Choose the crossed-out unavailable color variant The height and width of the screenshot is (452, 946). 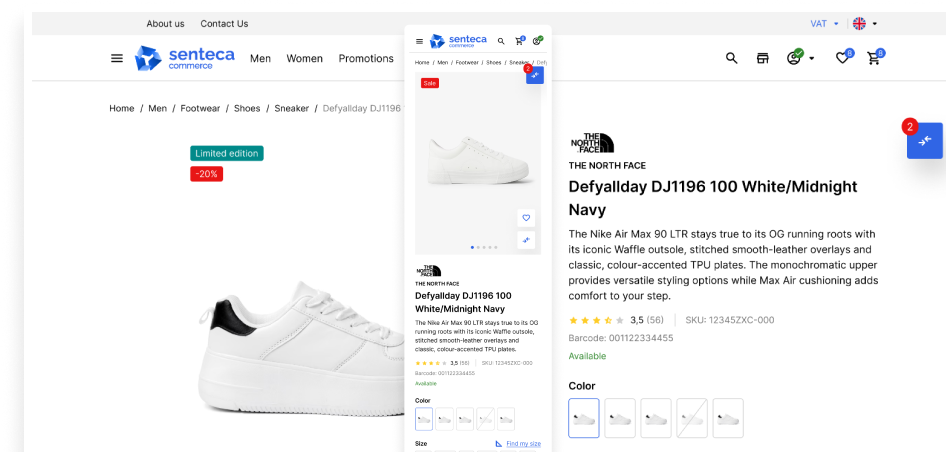pyautogui.click(x=692, y=418)
